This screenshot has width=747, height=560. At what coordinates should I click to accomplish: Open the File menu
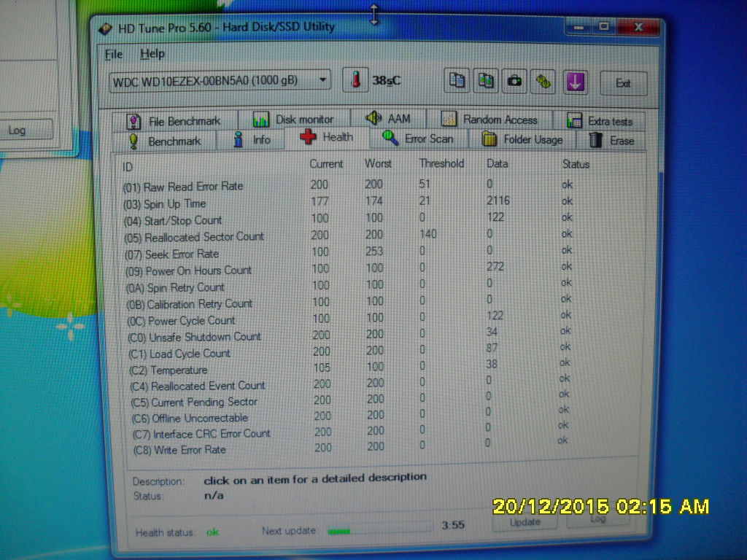pos(113,54)
